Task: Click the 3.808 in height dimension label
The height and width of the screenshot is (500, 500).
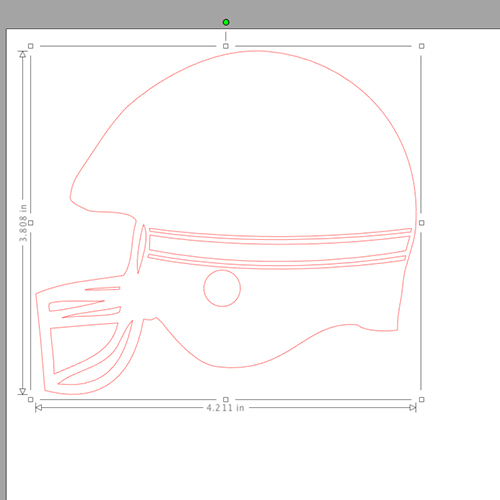Action: coord(23,223)
